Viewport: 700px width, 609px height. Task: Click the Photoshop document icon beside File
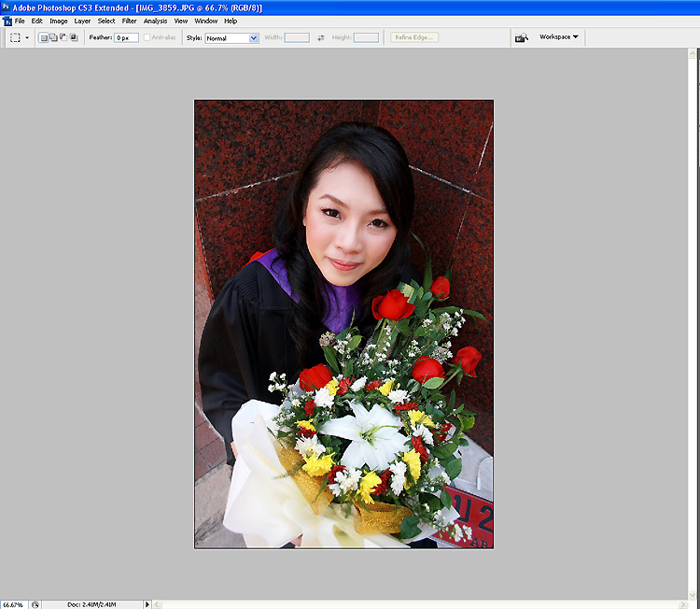(x=7, y=21)
